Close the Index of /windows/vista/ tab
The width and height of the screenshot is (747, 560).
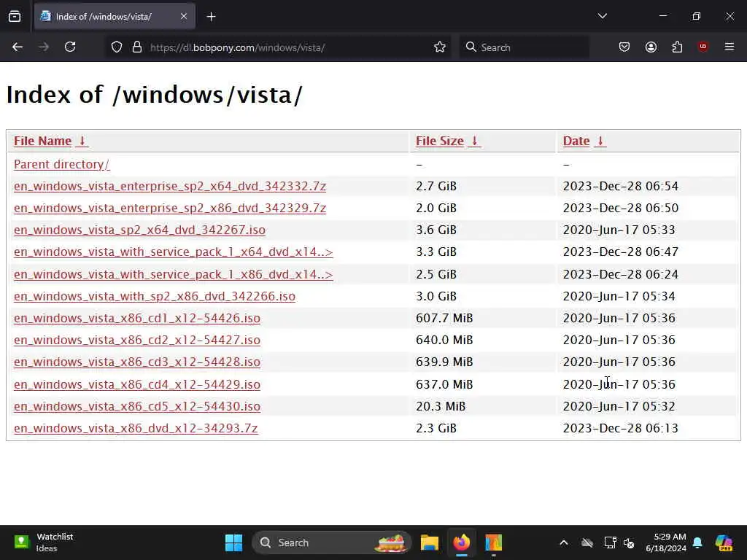pos(184,17)
